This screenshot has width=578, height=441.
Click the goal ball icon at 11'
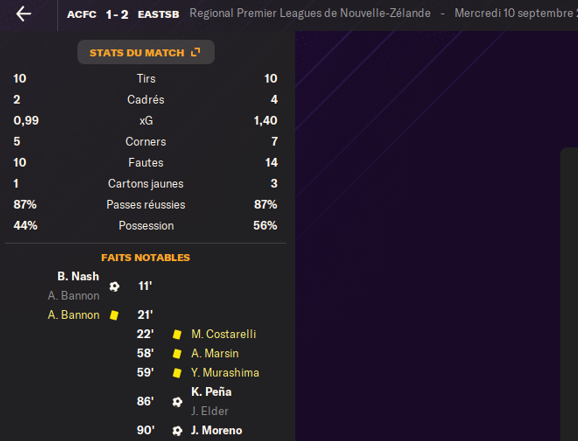(114, 286)
